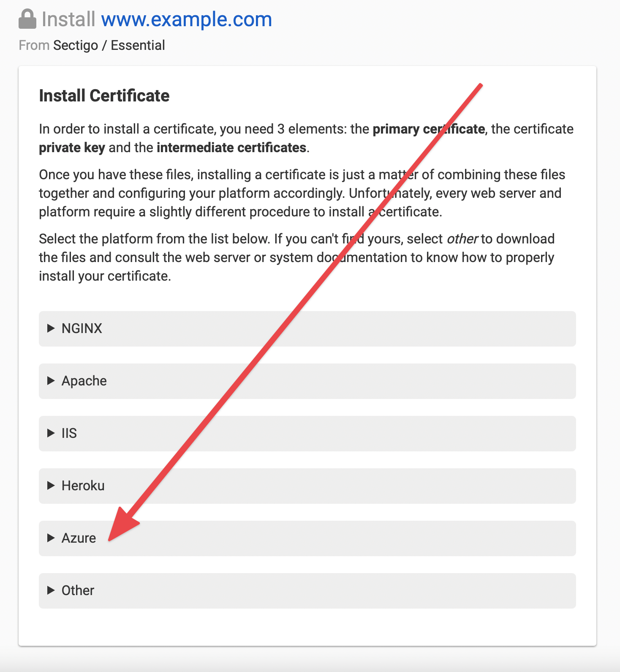Screen dimensions: 620x672
Task: Open the www.example.com link
Action: (x=186, y=19)
